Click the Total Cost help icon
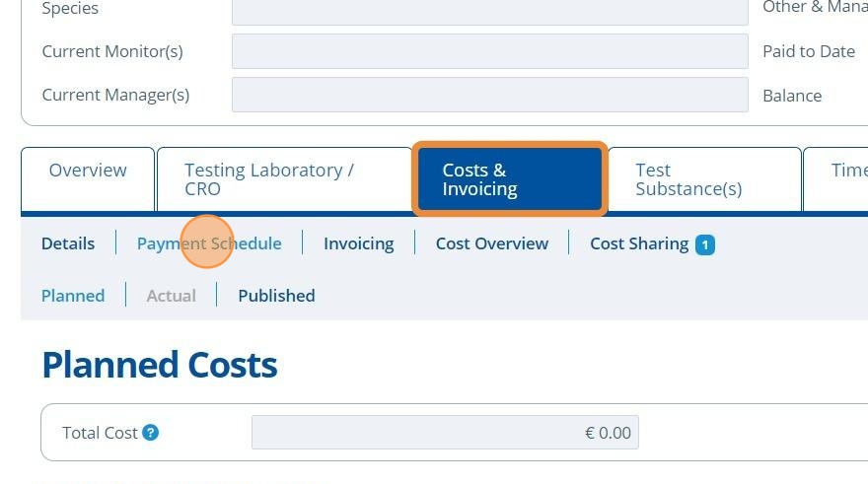Screen dimensions: 868x484 coord(150,433)
